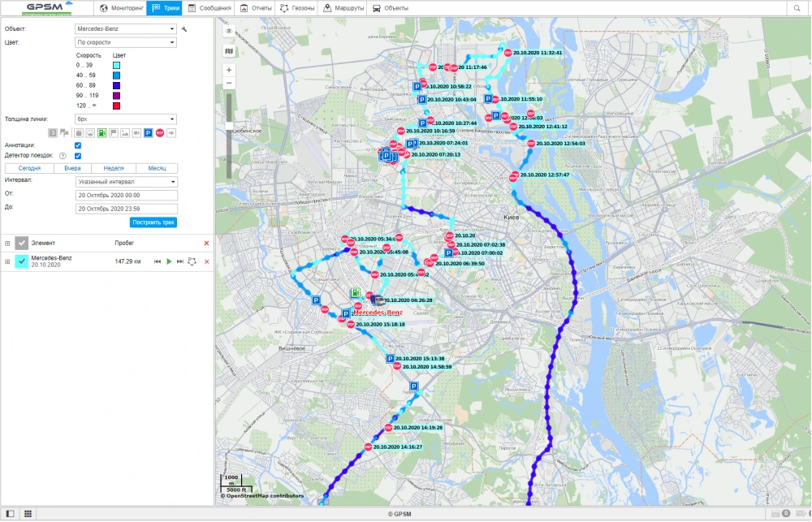Click the 60..89 speed color swatch
Image resolution: width=812 pixels, height=522 pixels.
117,85
